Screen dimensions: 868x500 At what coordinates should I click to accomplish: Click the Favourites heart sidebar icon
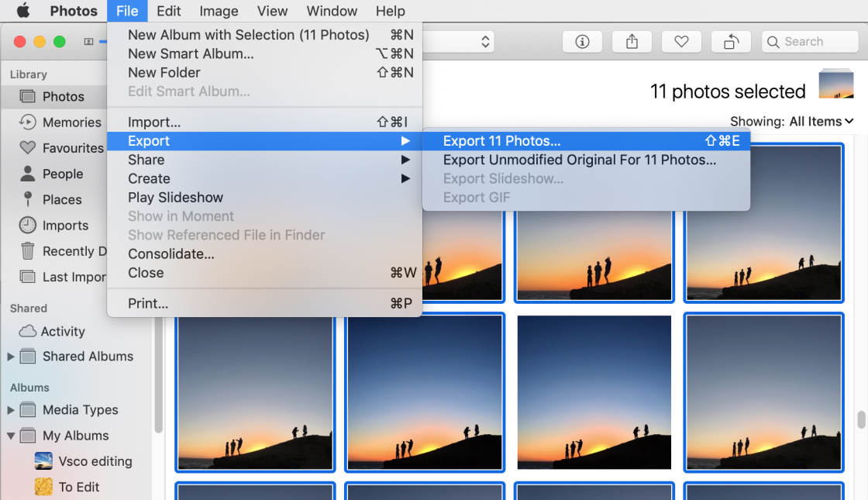(27, 147)
